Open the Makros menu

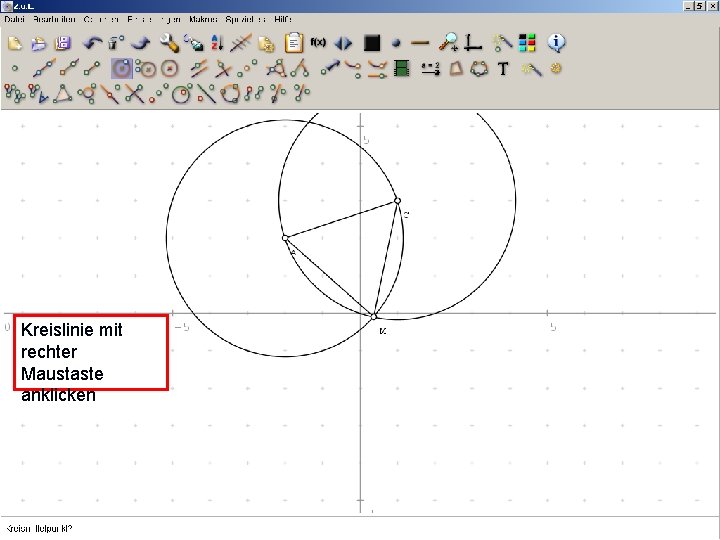(x=203, y=19)
